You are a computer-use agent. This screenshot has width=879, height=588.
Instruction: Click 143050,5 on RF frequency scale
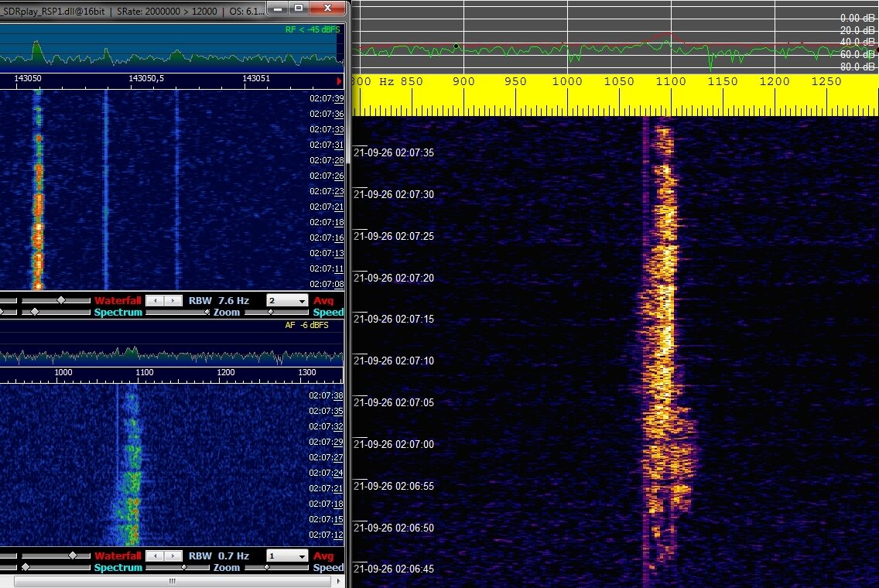(146, 79)
